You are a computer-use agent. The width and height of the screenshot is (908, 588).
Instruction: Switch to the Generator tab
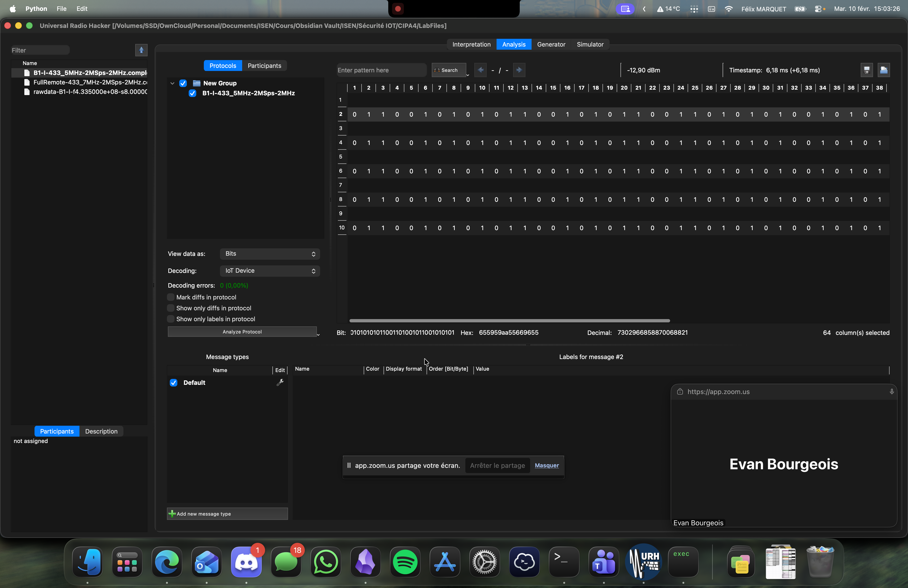(551, 44)
